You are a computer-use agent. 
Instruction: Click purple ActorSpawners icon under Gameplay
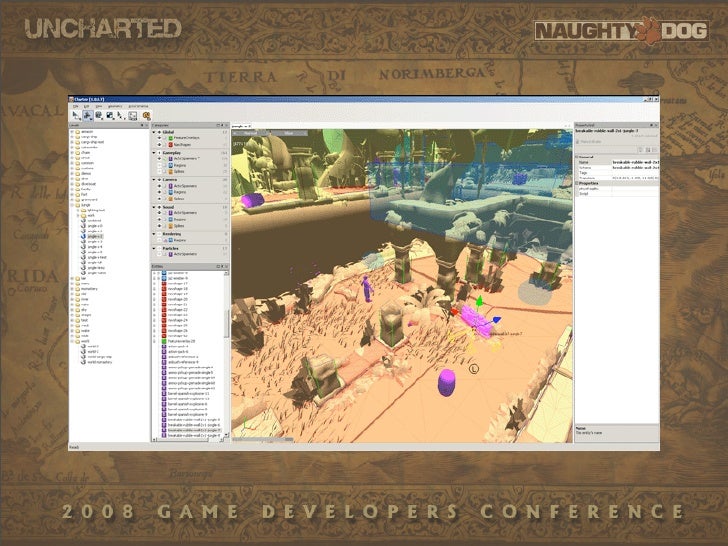170,159
